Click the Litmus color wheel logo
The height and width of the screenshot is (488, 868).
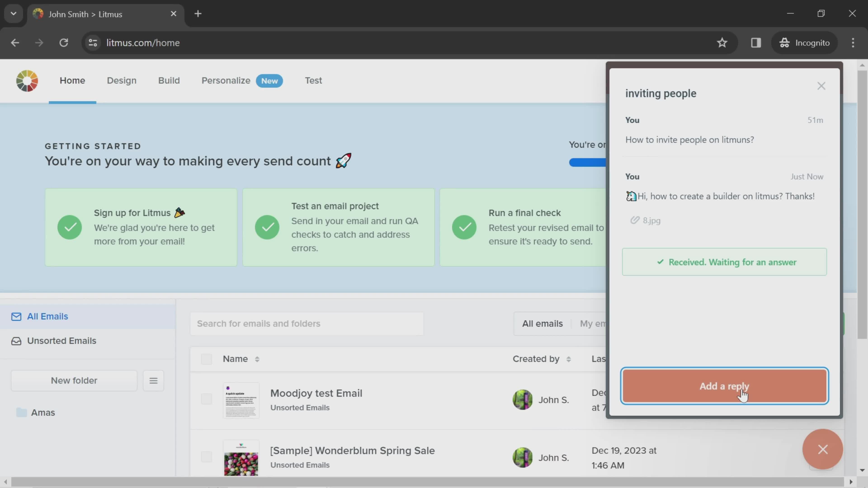click(x=27, y=81)
